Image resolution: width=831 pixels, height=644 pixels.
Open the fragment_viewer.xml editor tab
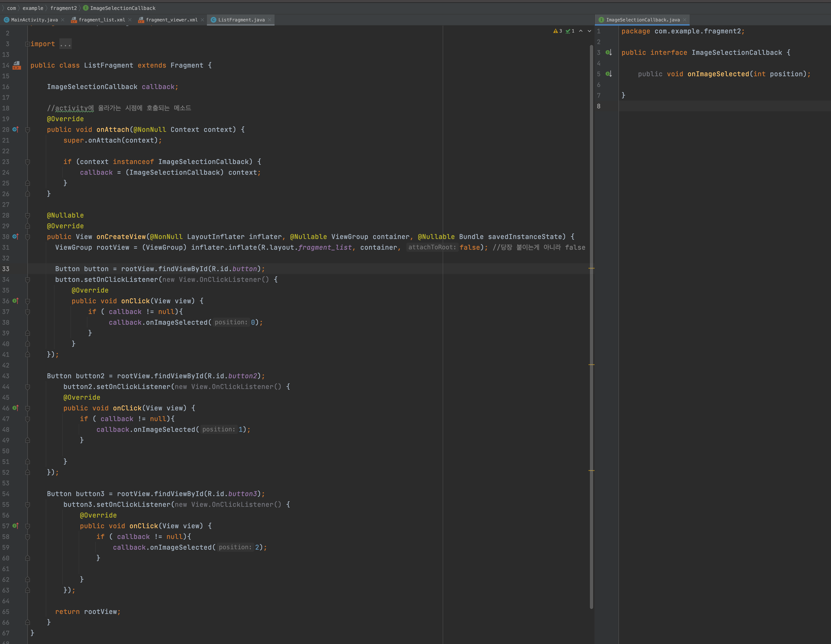(171, 20)
